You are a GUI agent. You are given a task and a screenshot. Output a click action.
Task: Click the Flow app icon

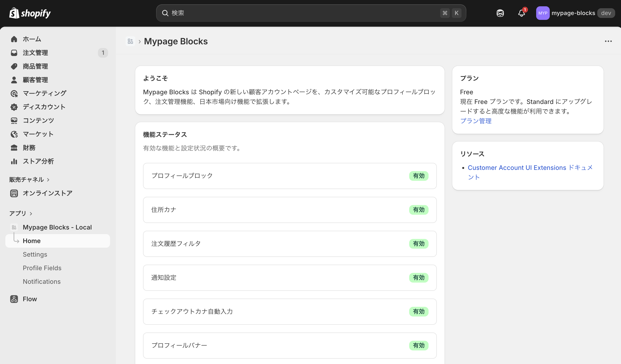point(14,299)
